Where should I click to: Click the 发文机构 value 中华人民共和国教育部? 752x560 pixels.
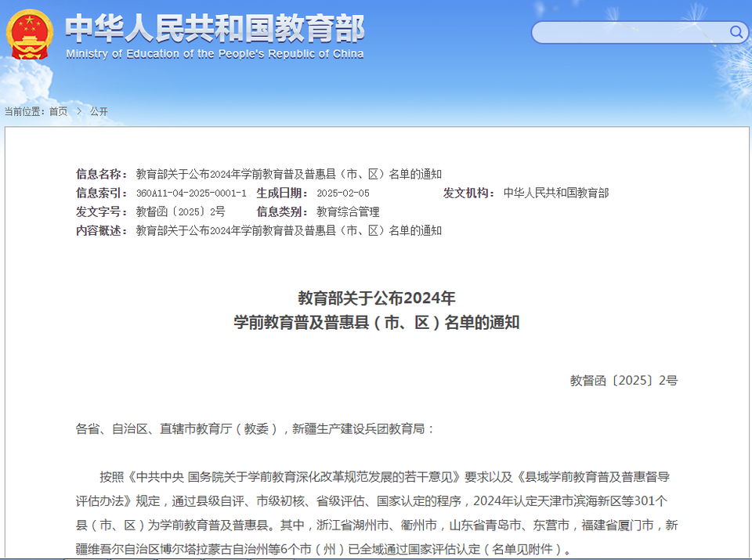556,193
